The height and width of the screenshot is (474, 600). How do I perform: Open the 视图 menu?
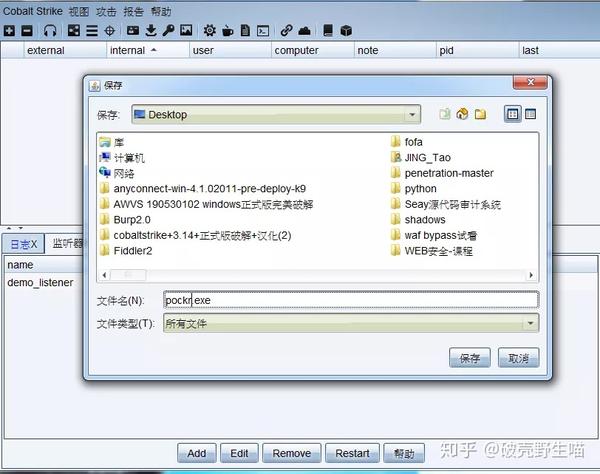click(79, 11)
